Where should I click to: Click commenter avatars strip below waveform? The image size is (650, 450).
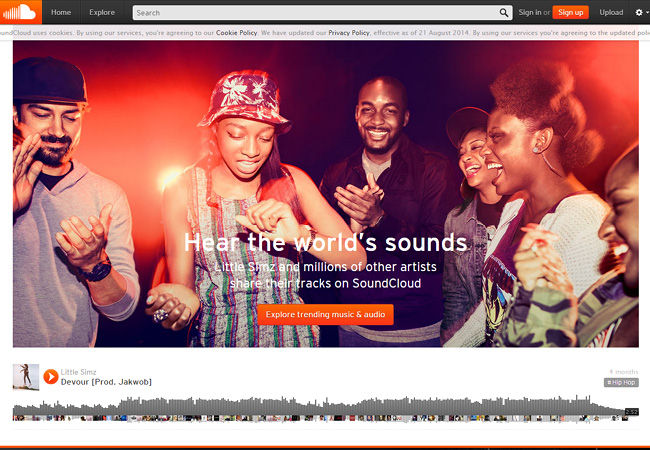320,419
